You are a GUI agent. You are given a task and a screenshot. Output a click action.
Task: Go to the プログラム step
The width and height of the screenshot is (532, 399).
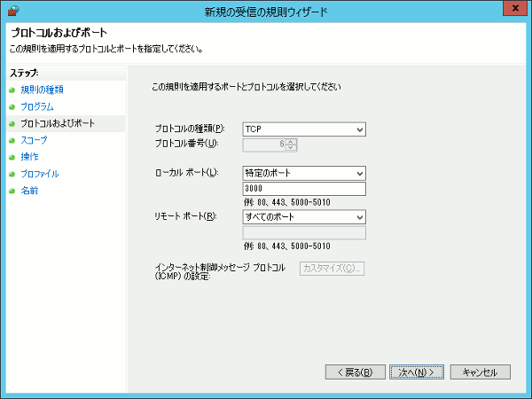coord(37,106)
